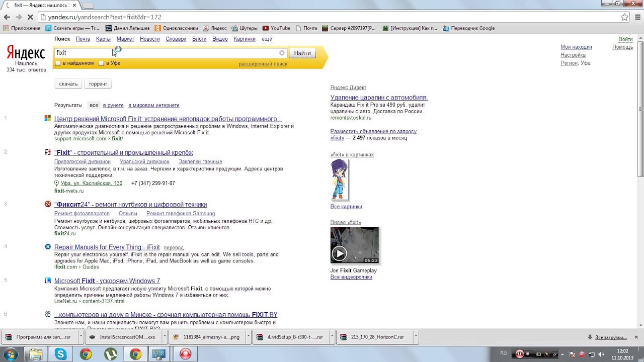Viewport: 644px width, 362px height.
Task: Click the 'скачать' suggestion button
Action: [68, 84]
